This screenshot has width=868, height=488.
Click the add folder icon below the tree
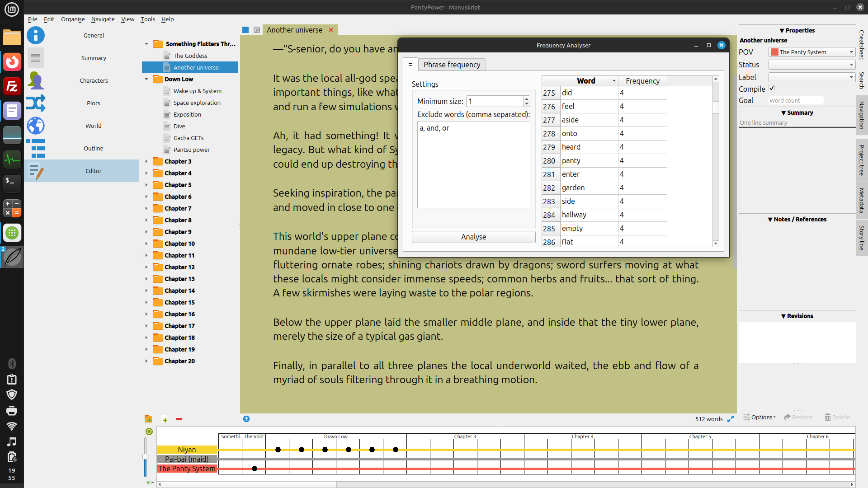(x=148, y=419)
